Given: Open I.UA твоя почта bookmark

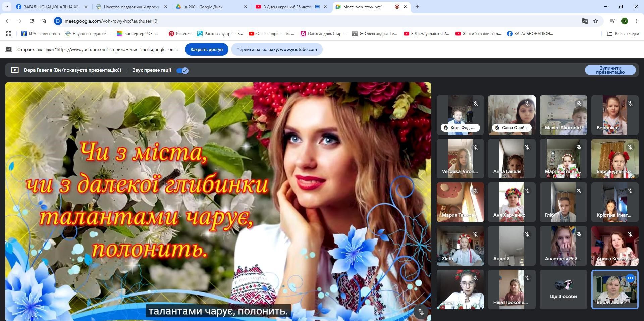Looking at the screenshot, I should pos(41,34).
